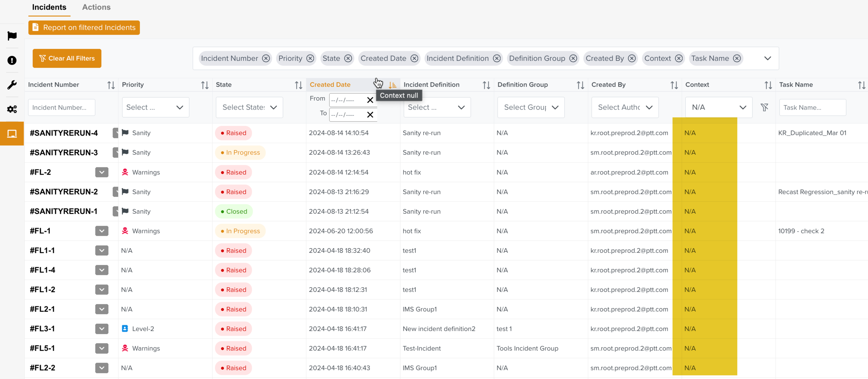The width and height of the screenshot is (868, 379).
Task: Toggle Created Date descending sort icon
Action: [392, 85]
